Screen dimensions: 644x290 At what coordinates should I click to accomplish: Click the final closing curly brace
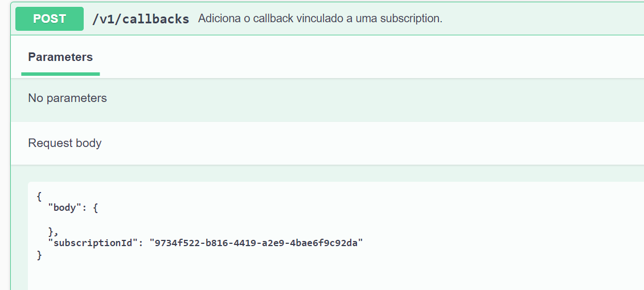tap(39, 255)
